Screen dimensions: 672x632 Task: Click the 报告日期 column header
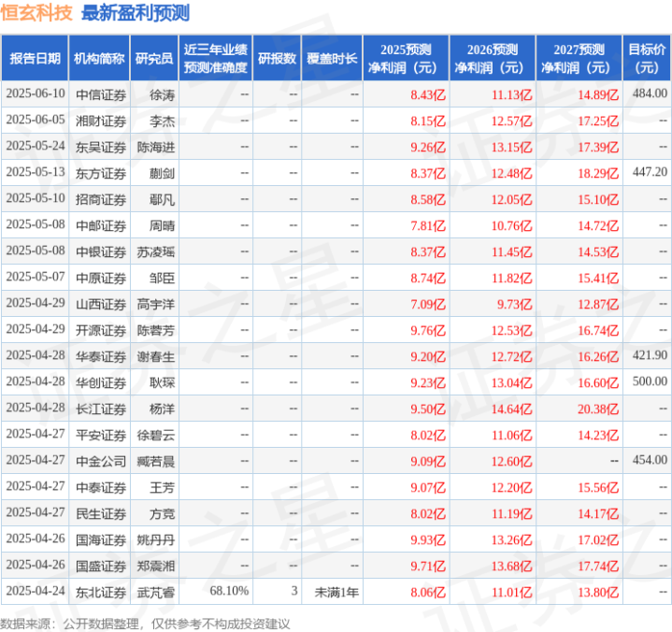tap(35, 58)
